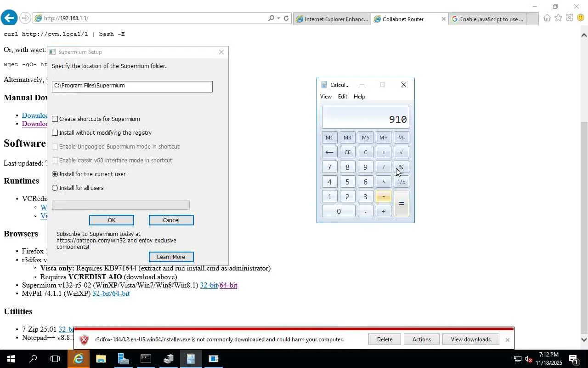Screen dimensions: 588x368
Task: Open the Internet Explorer Home icon
Action: pyautogui.click(x=547, y=18)
